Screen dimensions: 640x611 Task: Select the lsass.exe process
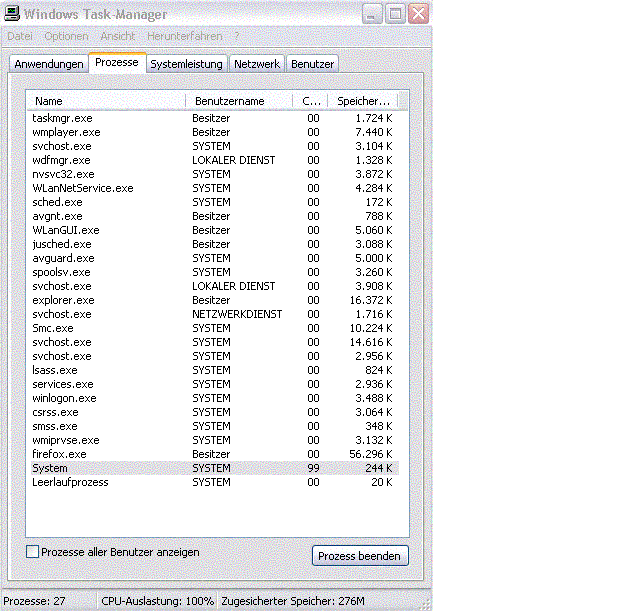[x=215, y=370]
